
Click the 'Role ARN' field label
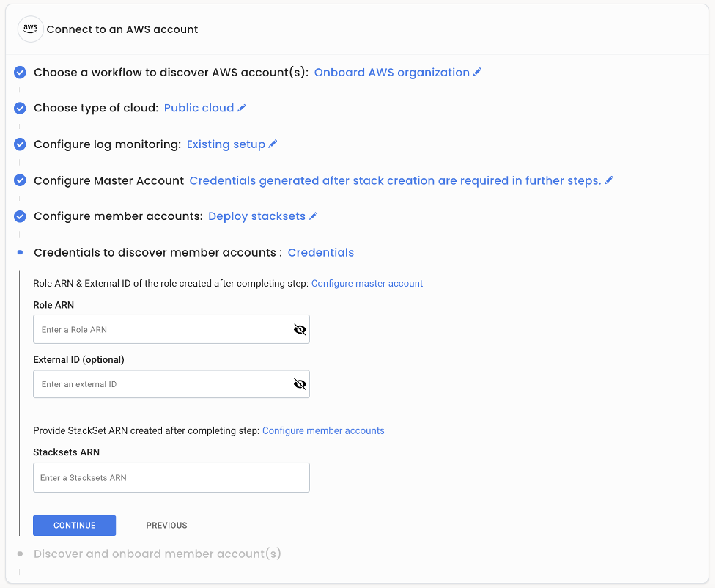pyautogui.click(x=53, y=305)
